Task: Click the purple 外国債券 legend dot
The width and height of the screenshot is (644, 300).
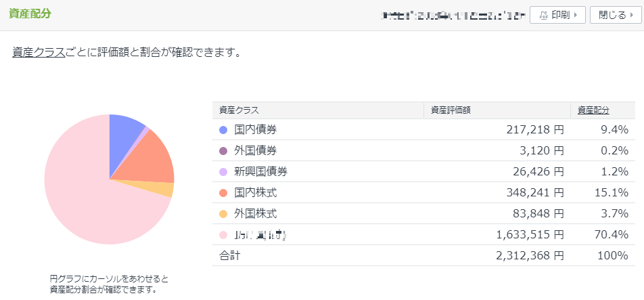Action: [x=223, y=151]
